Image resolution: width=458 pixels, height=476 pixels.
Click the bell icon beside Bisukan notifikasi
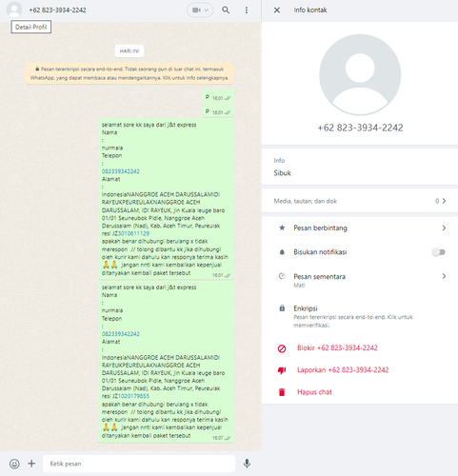click(282, 252)
